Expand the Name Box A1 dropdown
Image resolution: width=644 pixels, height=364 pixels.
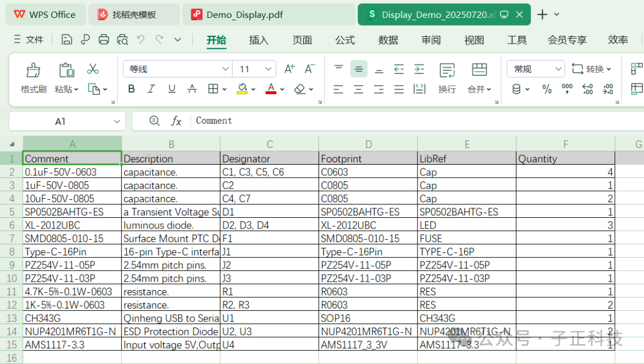[117, 121]
